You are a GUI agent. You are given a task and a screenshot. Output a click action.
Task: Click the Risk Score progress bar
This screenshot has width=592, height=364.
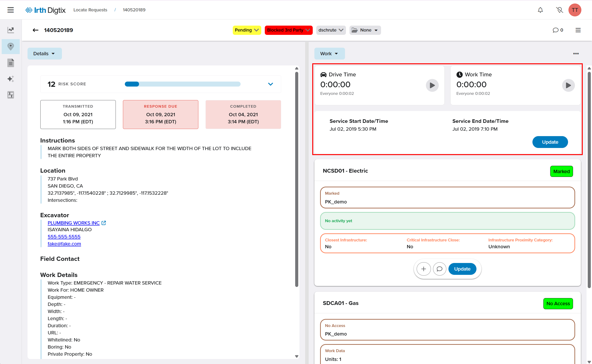pos(182,84)
